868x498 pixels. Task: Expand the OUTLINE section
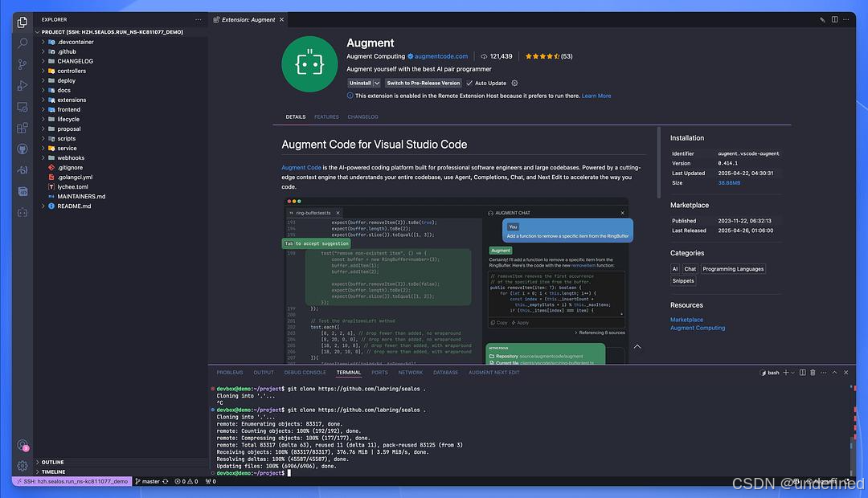click(x=52, y=462)
